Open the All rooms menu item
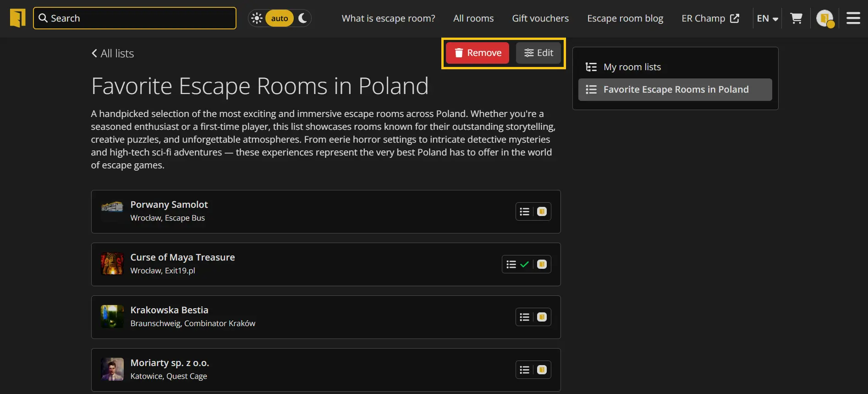This screenshot has width=868, height=394. 473,18
